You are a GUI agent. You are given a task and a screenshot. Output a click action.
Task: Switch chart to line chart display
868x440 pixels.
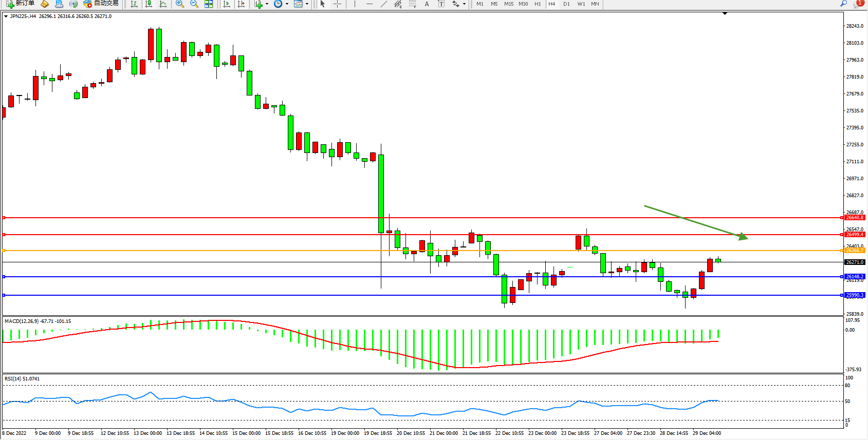pos(163,4)
